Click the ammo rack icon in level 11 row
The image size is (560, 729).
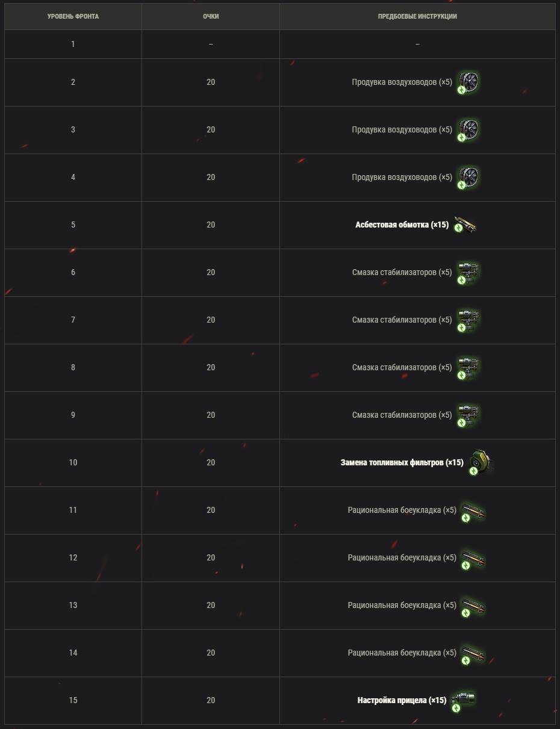(x=473, y=510)
